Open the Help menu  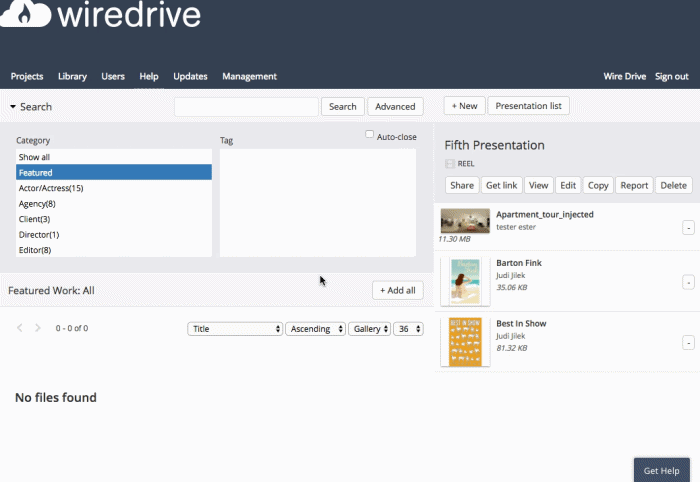click(x=149, y=76)
